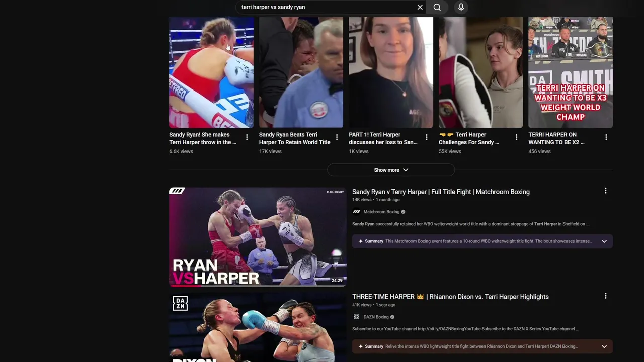Click the '14K views • 1 month ago' text

point(376,200)
